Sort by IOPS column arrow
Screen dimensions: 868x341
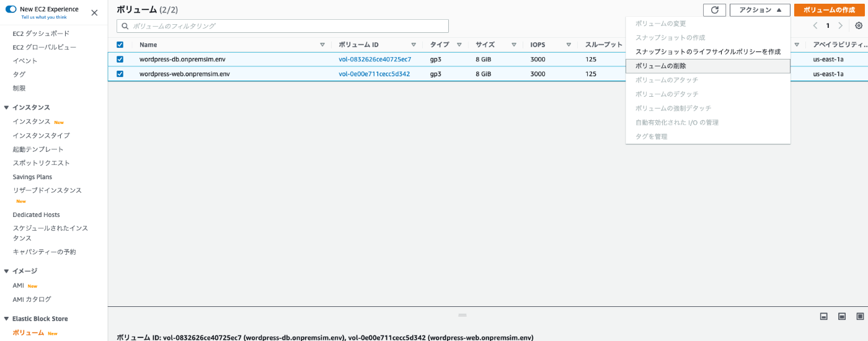point(569,45)
